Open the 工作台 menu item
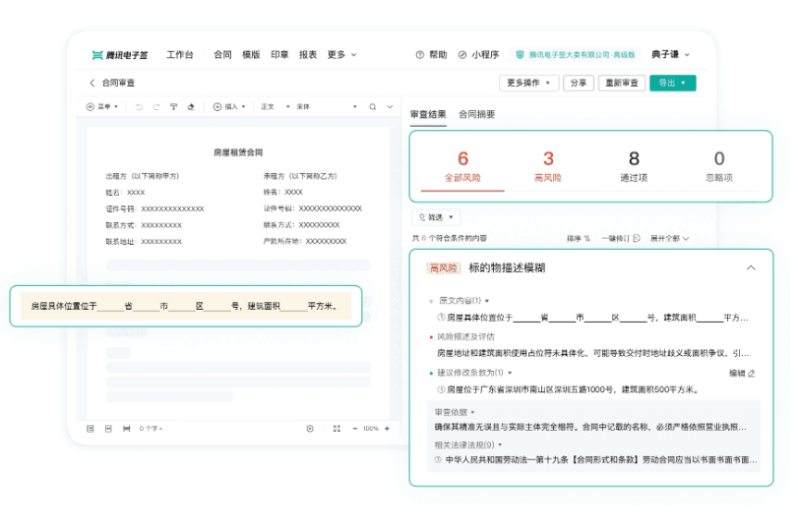Screen dimensions: 798x532 click(180, 54)
